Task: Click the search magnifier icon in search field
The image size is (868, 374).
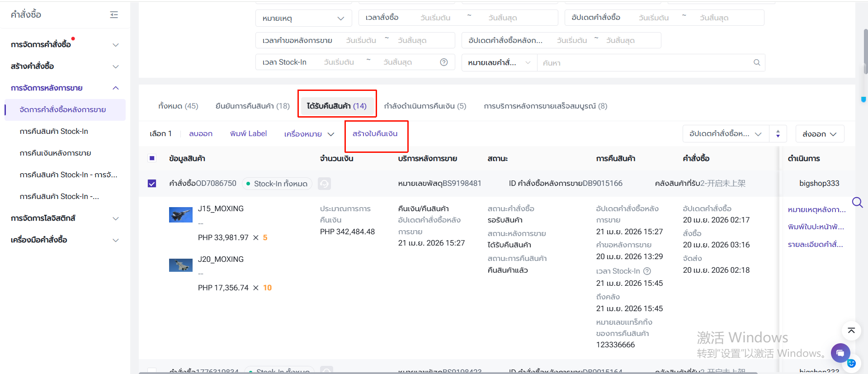Action: [756, 62]
